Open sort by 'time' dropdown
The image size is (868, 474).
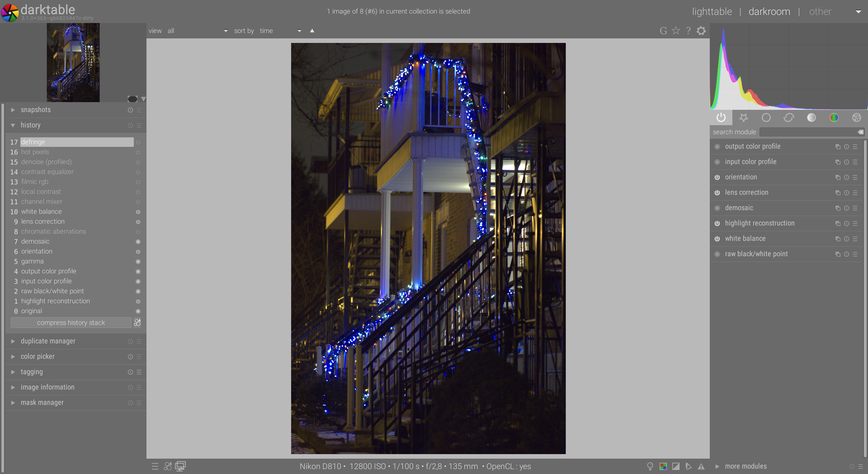(x=280, y=31)
